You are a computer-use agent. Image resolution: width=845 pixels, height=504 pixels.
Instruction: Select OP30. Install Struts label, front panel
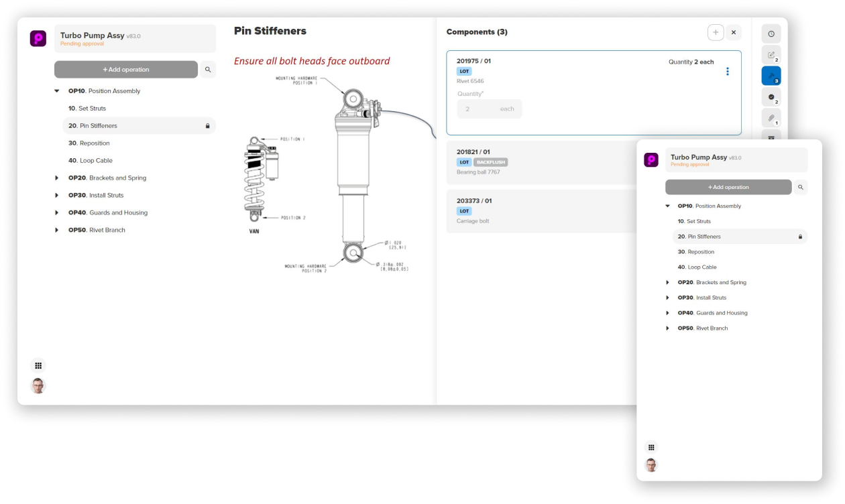pyautogui.click(x=702, y=298)
